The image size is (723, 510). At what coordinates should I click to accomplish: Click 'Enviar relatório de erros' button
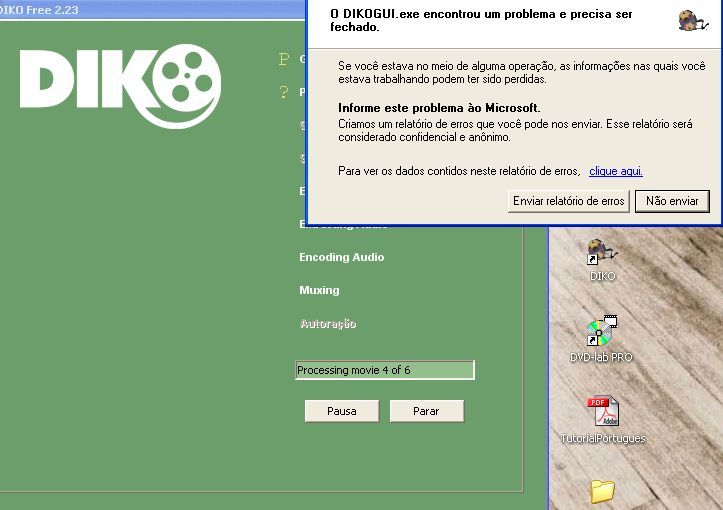click(569, 201)
